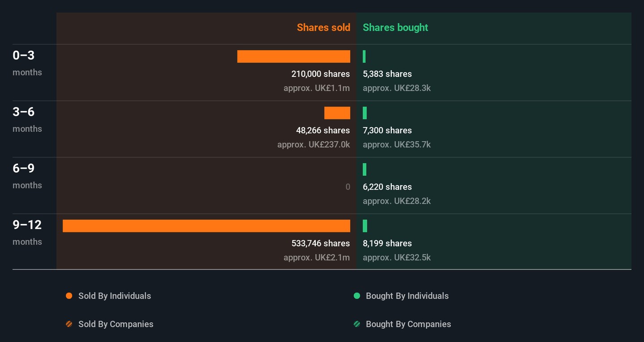The width and height of the screenshot is (644, 342).
Task: Toggle the Sold By Individuals legend label
Action: pyautogui.click(x=114, y=296)
